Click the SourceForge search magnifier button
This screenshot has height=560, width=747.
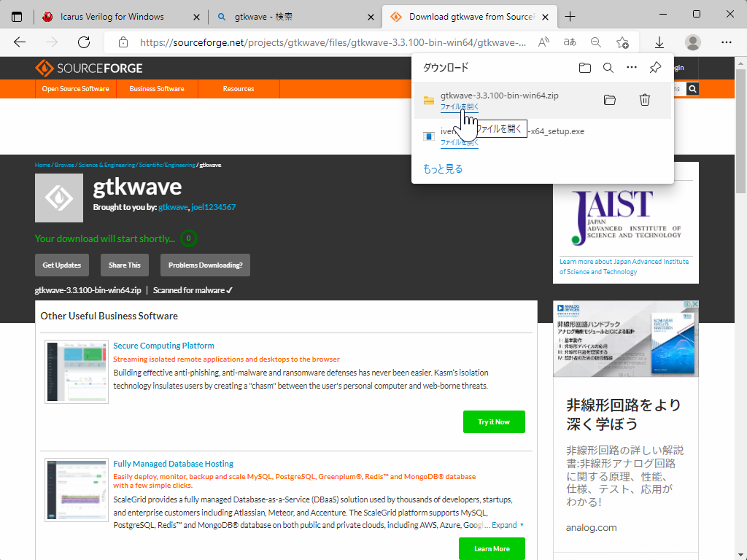693,88
